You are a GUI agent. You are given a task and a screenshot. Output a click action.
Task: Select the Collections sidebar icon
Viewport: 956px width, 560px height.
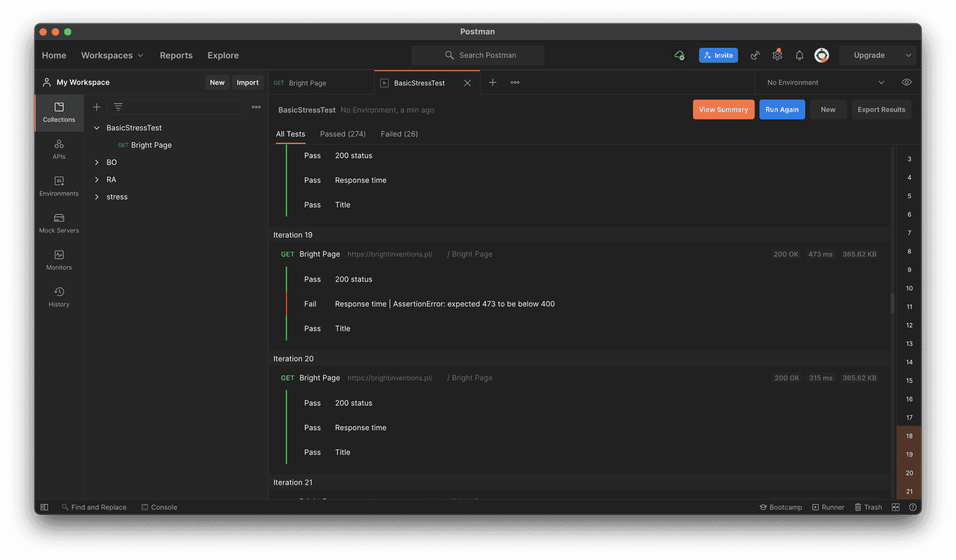coord(58,112)
